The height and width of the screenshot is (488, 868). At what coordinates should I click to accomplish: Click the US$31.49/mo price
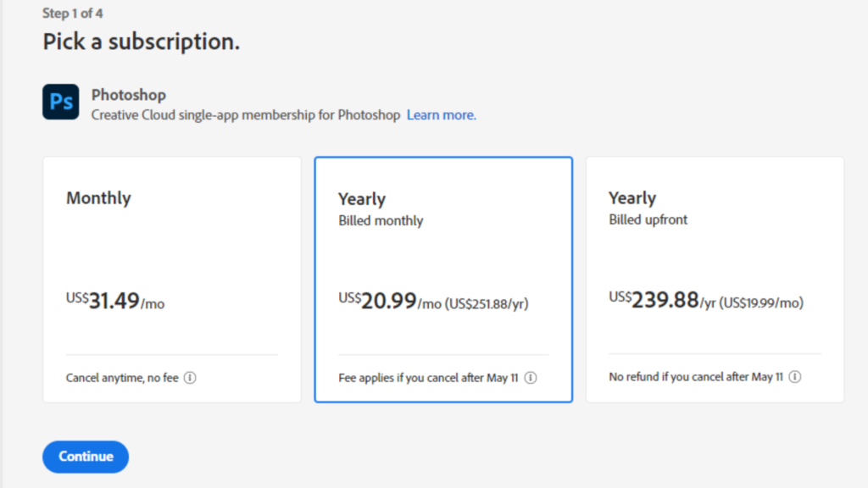(115, 301)
